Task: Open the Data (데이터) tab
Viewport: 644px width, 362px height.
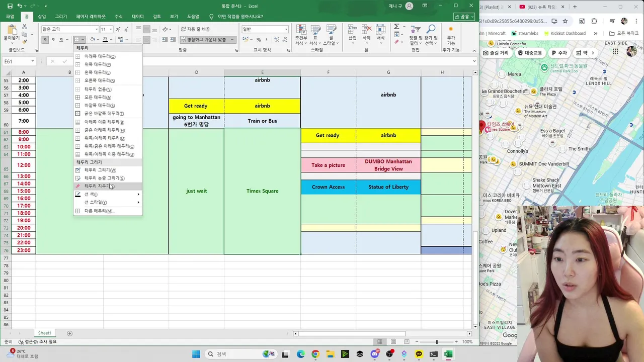Action: 138,17
